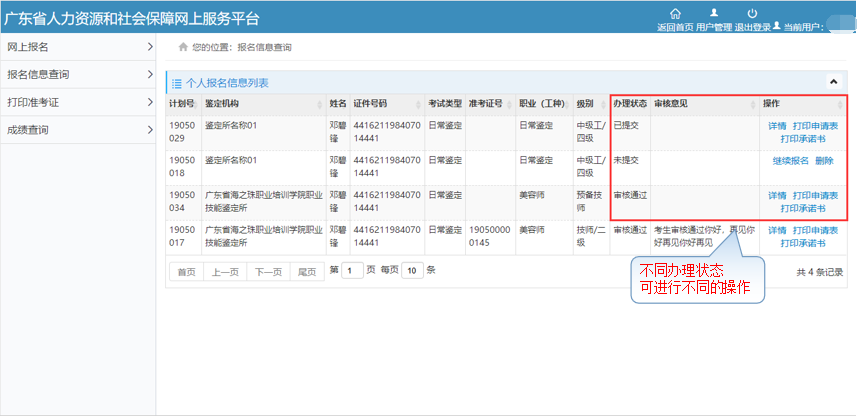
Task: Click the 退出登录 link text
Action: pyautogui.click(x=753, y=27)
